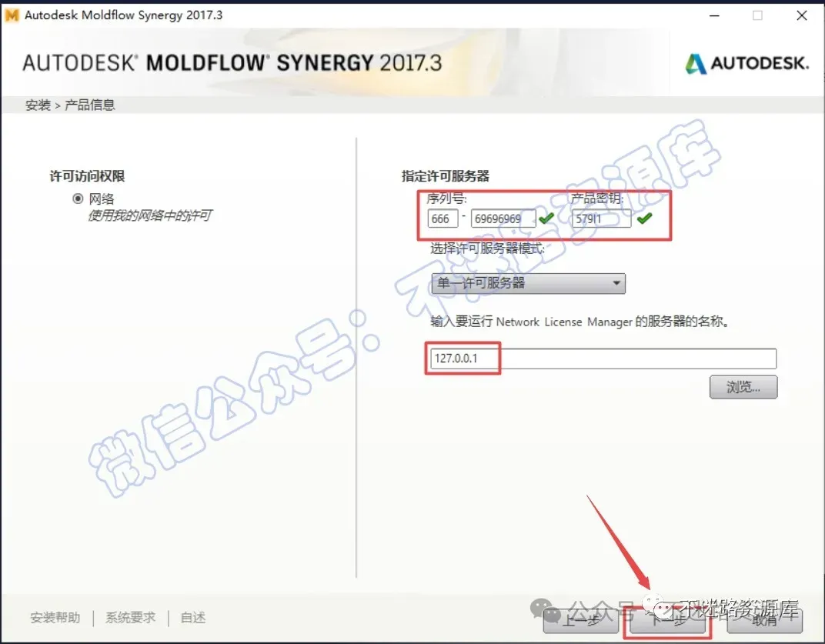825x644 pixels.
Task: Click the product key field 579I1
Action: (601, 219)
